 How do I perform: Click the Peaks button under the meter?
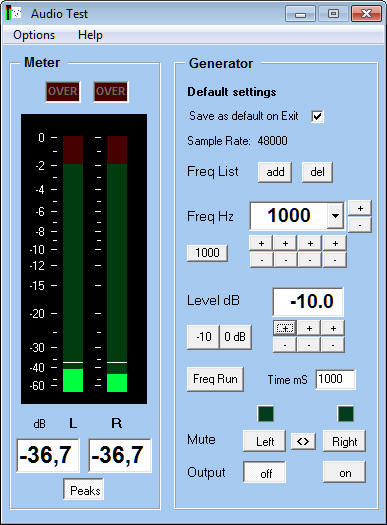click(x=84, y=490)
